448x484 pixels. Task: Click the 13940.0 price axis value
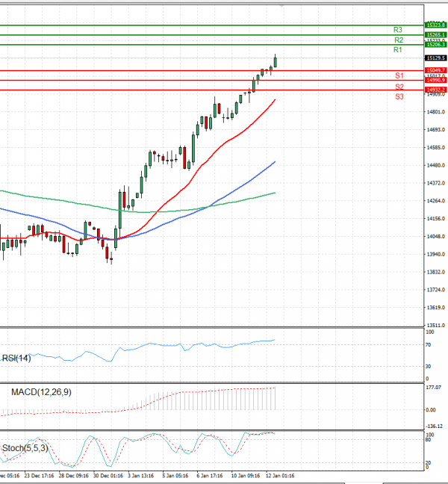tap(436, 255)
